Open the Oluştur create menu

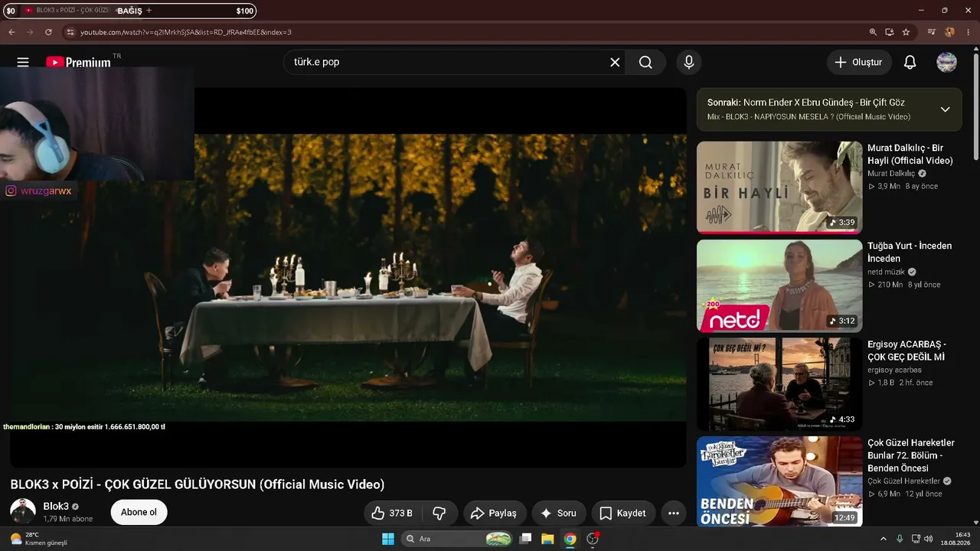click(x=859, y=62)
